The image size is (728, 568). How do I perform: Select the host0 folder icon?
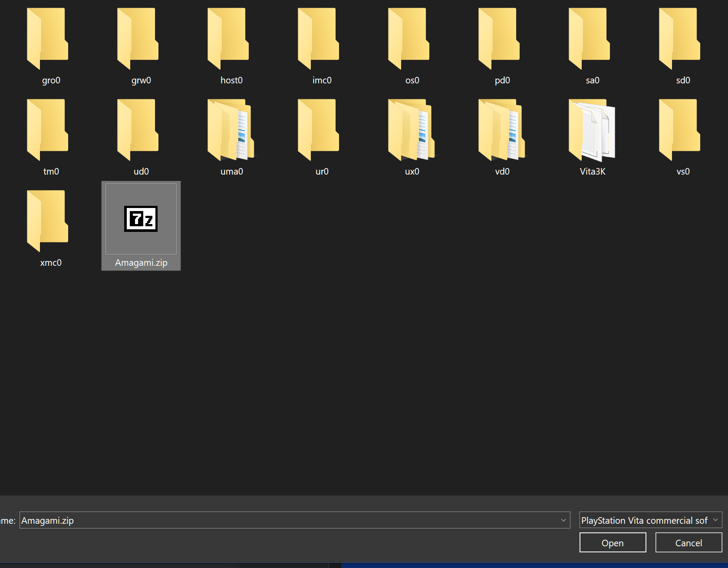pos(228,38)
